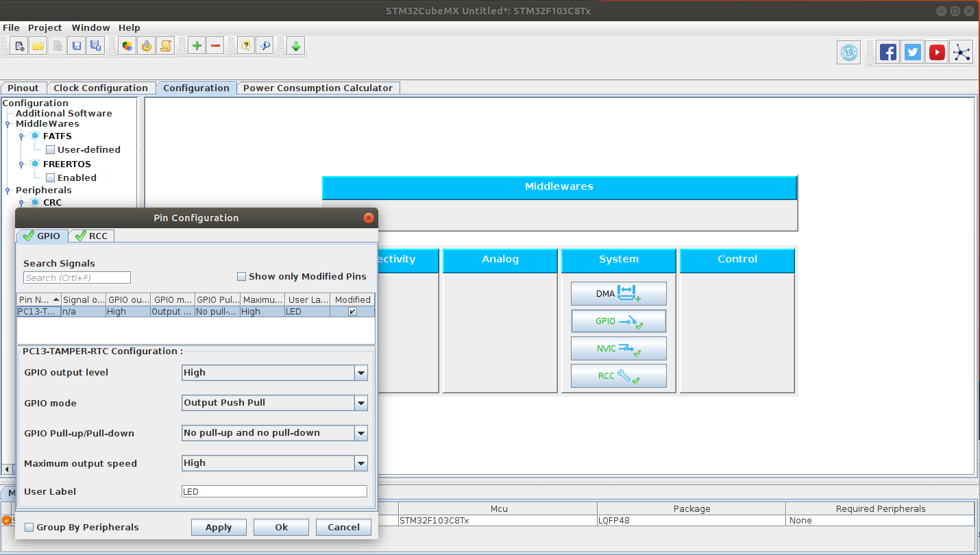Viewport: 980px width, 555px height.
Task: Enable the FREERTOS Enabled checkbox
Action: pyautogui.click(x=50, y=177)
